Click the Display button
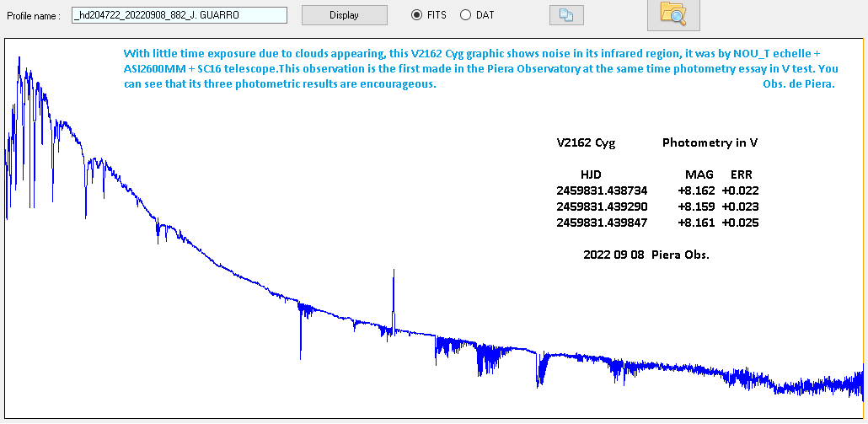The image size is (868, 424). 344,15
